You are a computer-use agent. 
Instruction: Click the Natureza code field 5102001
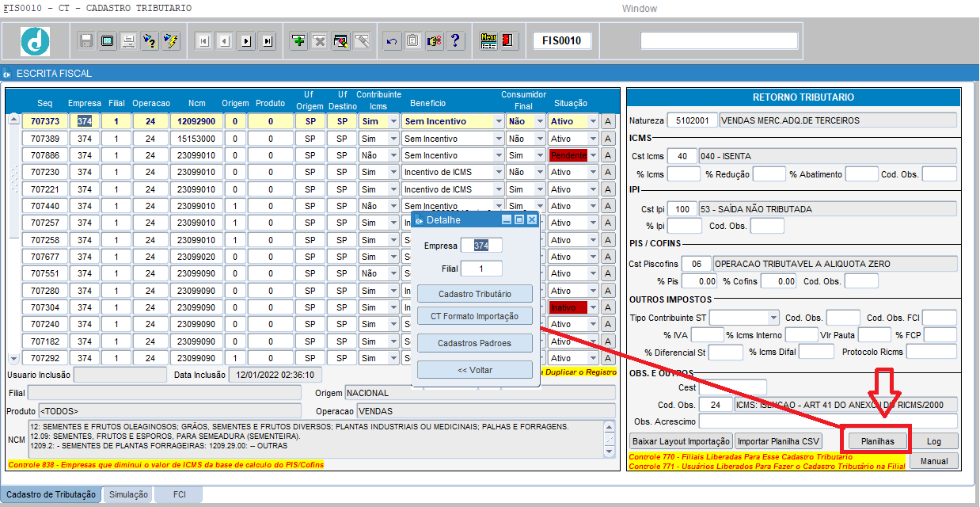(x=693, y=120)
